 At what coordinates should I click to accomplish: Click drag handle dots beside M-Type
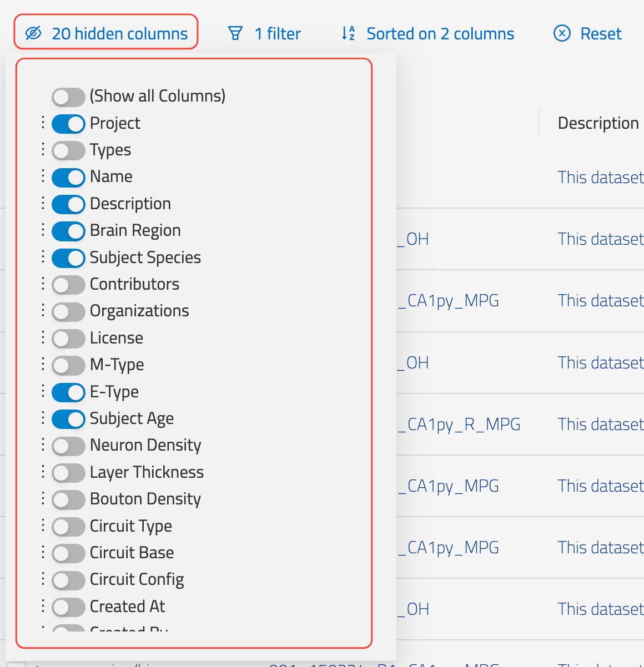[43, 364]
